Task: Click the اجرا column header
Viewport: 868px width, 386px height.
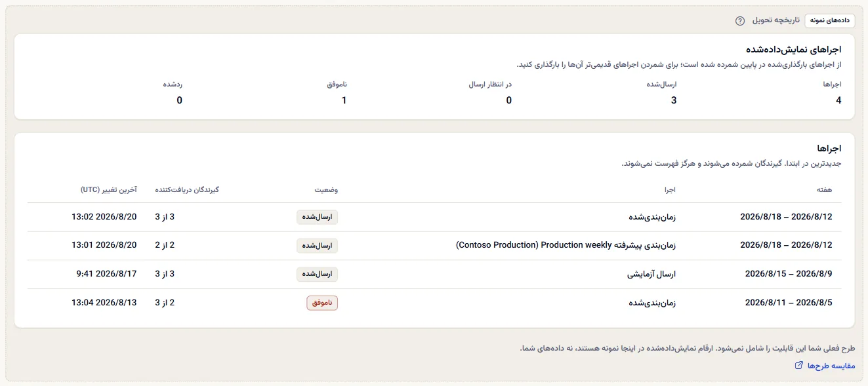Action: [x=671, y=189]
